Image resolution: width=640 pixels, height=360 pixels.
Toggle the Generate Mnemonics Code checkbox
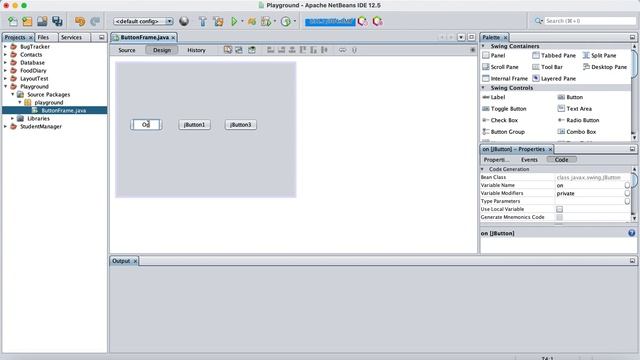click(x=560, y=217)
